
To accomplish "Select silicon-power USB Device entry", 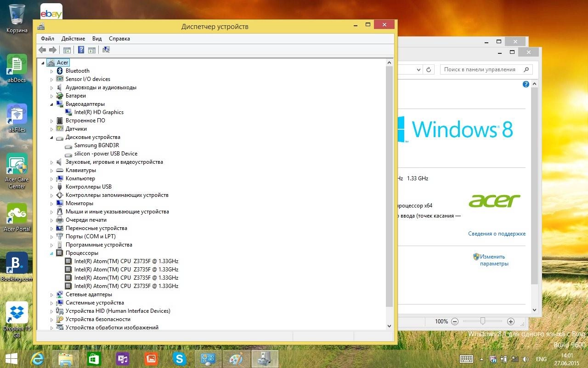I will [106, 154].
